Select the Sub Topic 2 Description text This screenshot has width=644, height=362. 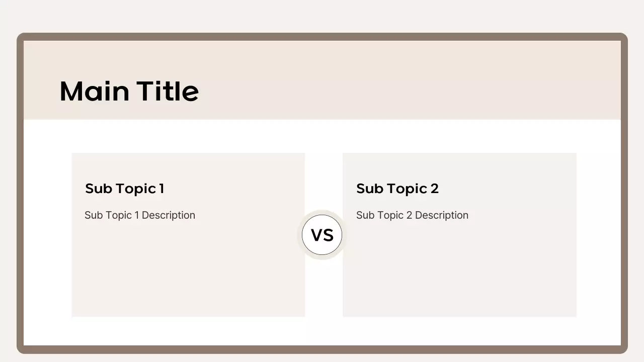(412, 215)
